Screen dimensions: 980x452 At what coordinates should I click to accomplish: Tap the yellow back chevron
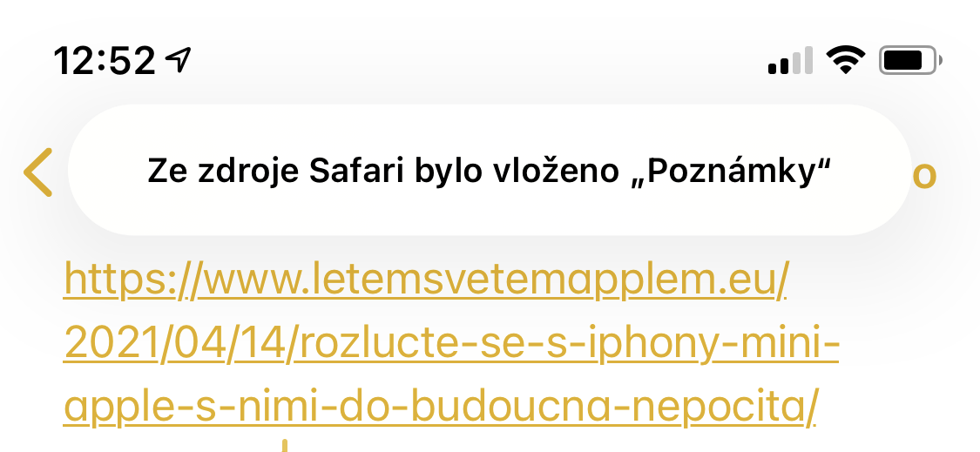click(38, 172)
